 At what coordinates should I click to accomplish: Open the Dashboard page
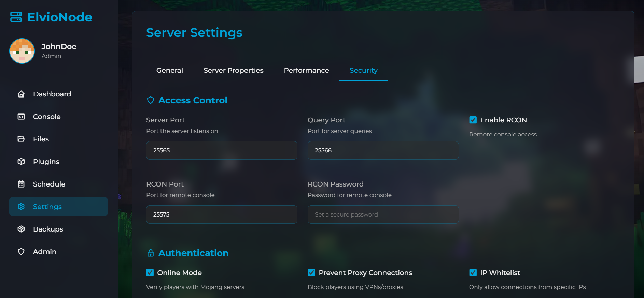click(58, 94)
